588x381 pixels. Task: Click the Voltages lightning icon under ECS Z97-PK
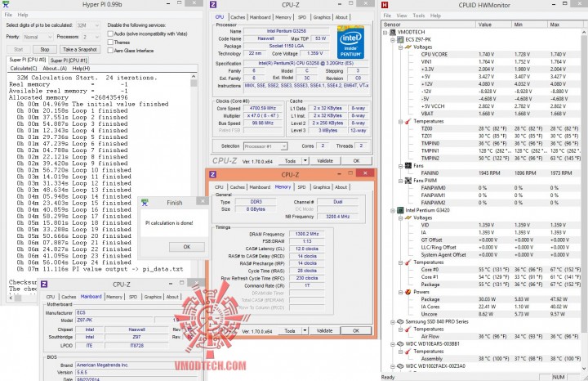408,47
